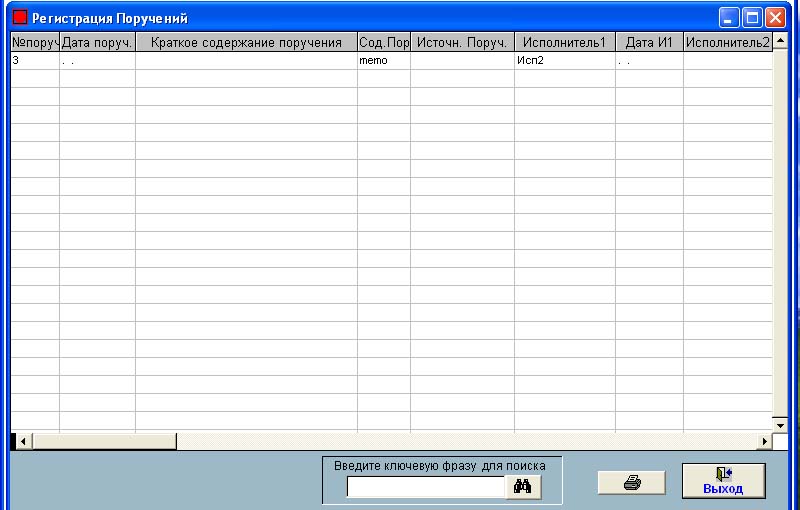Open the memo cell in first row

click(384, 60)
